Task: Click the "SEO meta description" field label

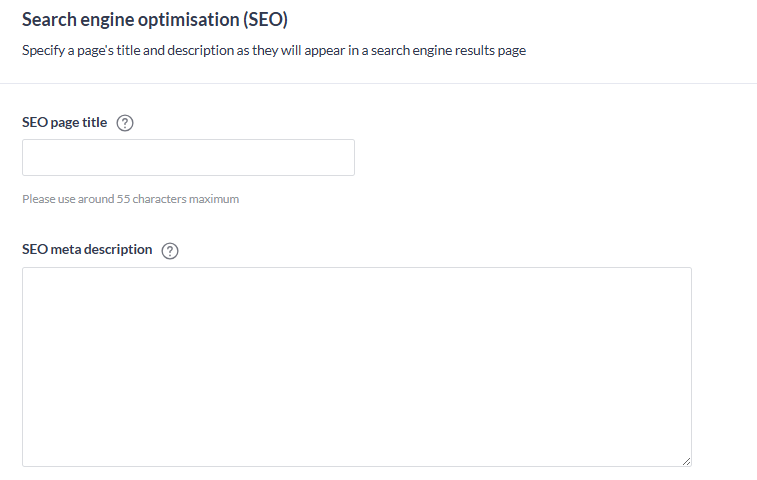Action: [87, 250]
